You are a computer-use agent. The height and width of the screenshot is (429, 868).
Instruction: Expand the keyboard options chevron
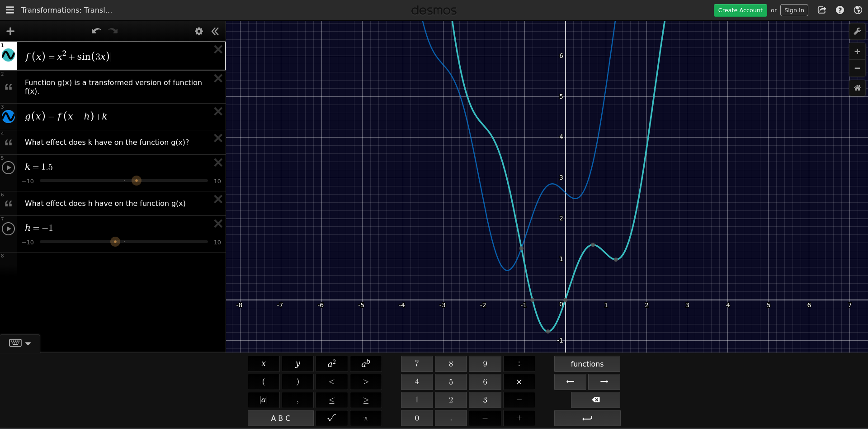(28, 343)
